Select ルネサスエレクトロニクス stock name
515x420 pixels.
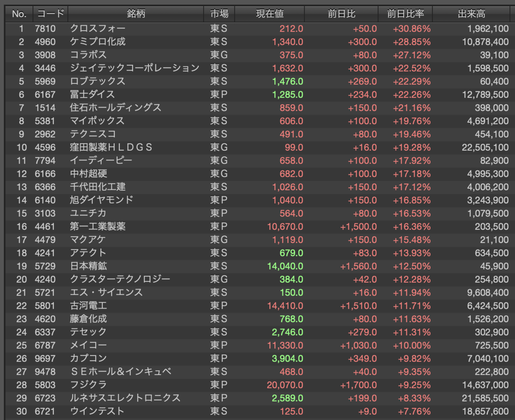click(x=125, y=398)
